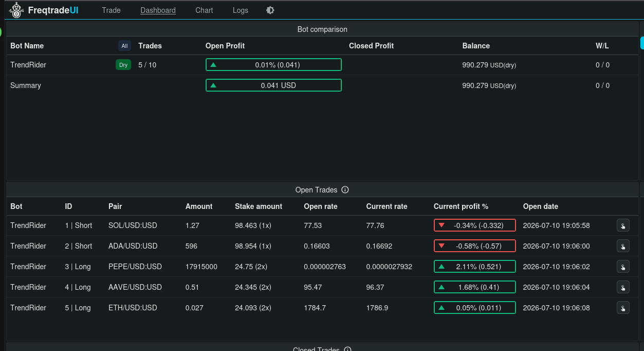Open the Closed Trades info icon
The height and width of the screenshot is (351, 644).
347,349
